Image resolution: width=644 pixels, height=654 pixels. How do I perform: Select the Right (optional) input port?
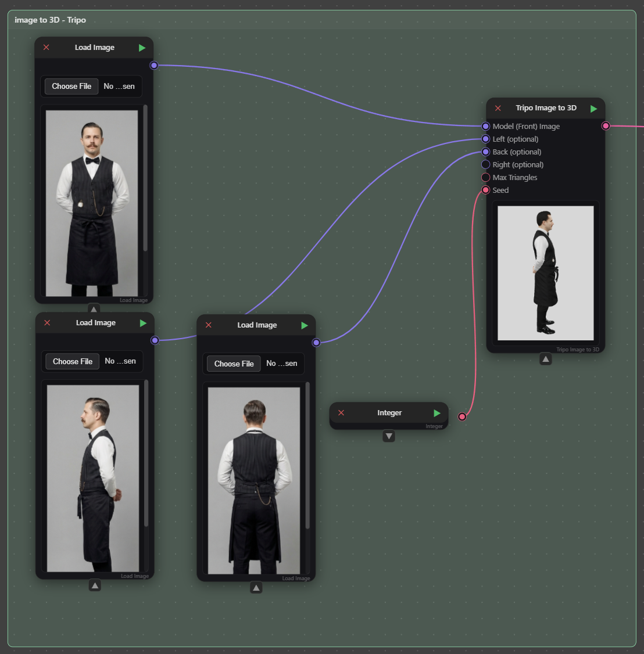point(486,165)
